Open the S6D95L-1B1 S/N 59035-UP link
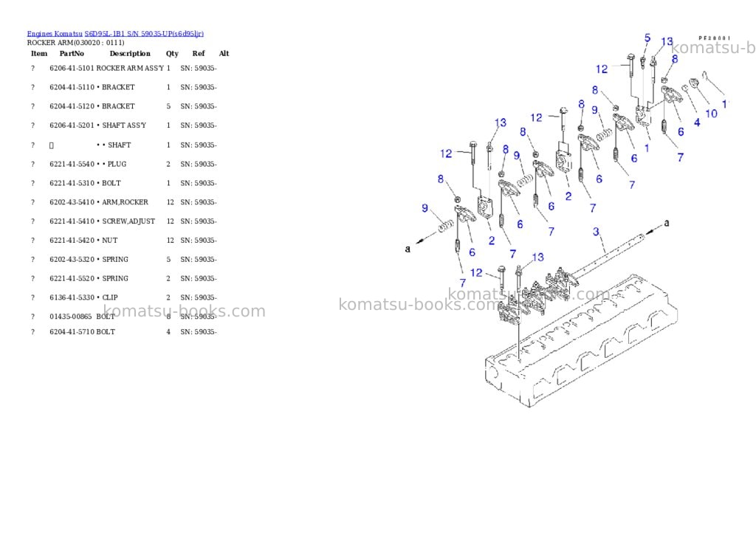 [x=144, y=33]
